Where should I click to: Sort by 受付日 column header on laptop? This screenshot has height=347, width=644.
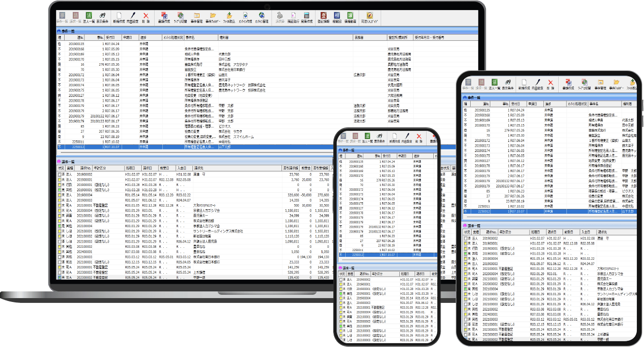click(x=114, y=37)
